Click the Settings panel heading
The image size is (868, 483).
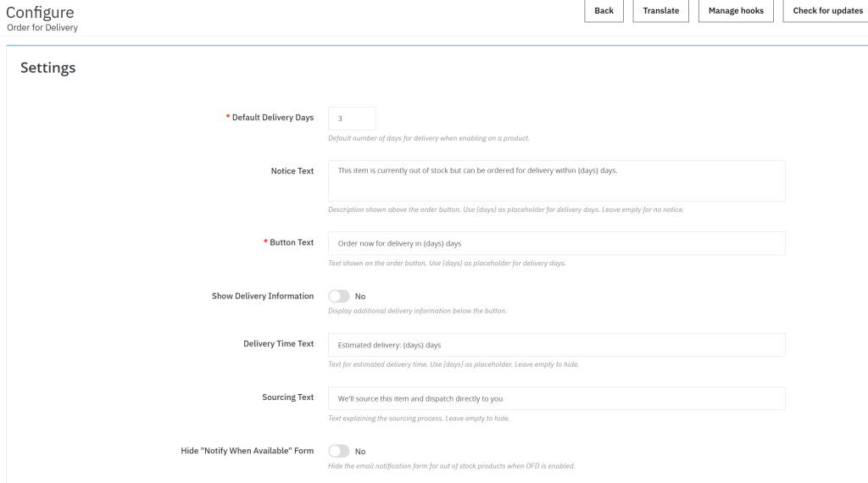point(48,68)
